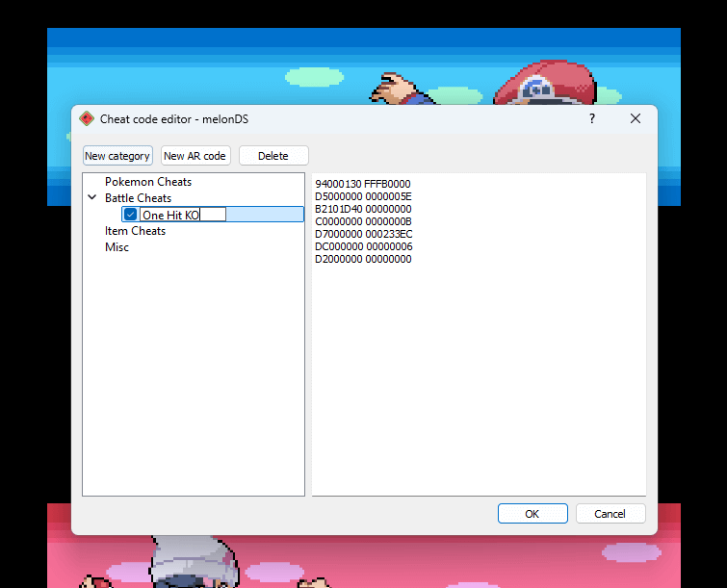Click the melonDS icon in the title bar
Viewport: 727px width, 588px height.
pos(87,119)
